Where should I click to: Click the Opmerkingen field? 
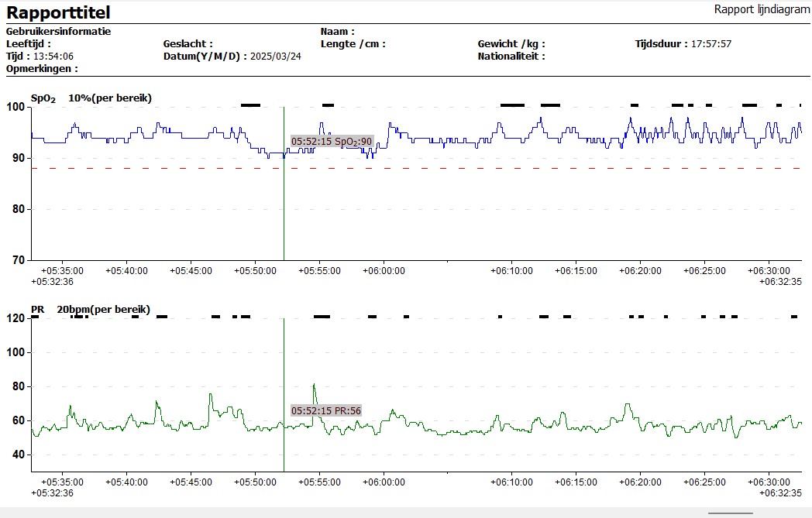click(42, 69)
